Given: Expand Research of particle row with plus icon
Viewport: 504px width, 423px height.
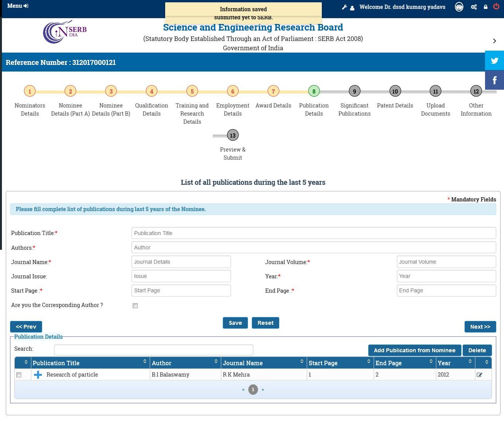Looking at the screenshot, I should click(x=38, y=375).
